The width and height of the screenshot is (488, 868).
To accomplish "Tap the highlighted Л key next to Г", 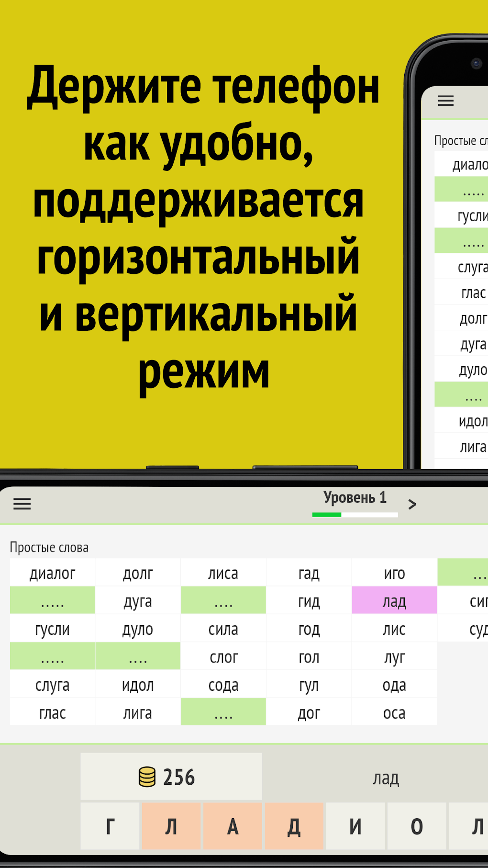I will point(171,826).
